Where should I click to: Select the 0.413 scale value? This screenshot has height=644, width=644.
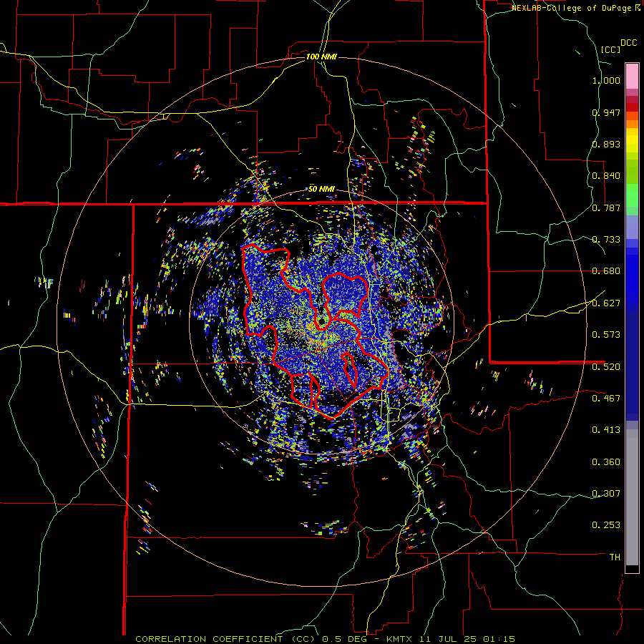click(606, 430)
